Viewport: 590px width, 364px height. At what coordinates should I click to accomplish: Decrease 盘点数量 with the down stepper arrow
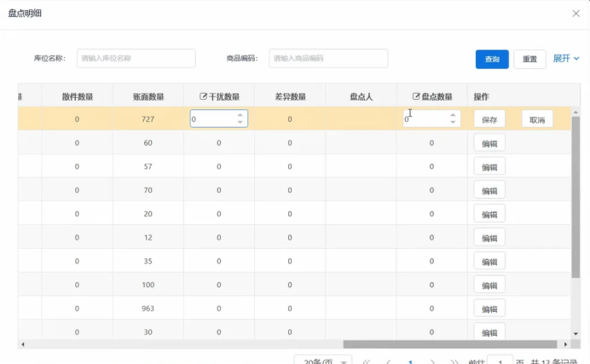453,122
